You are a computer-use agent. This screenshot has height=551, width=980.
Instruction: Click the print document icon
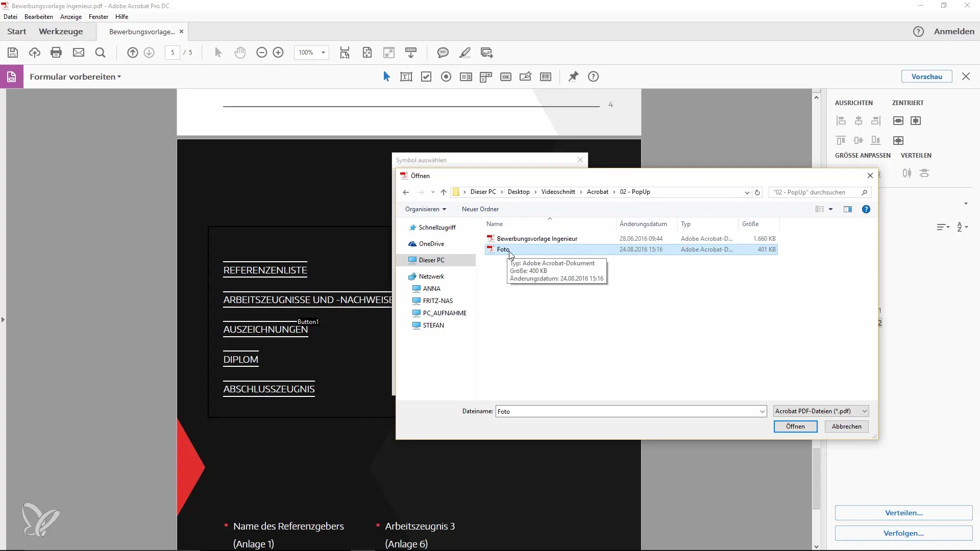[x=56, y=53]
